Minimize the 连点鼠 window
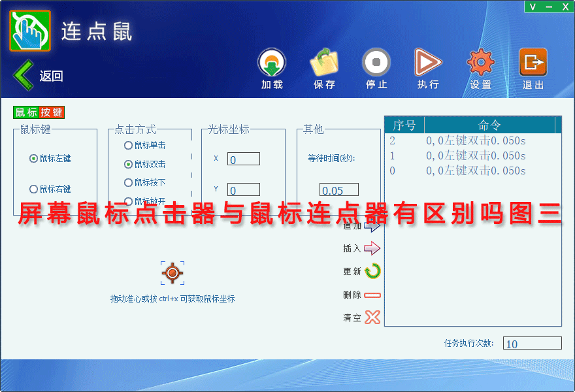The height and width of the screenshot is (392, 575). pos(549,7)
